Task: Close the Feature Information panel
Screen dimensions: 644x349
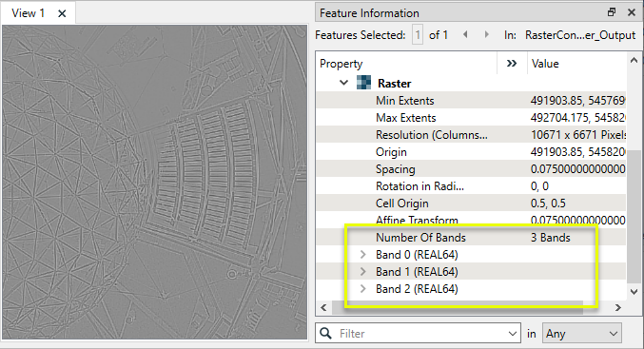Action: point(632,12)
